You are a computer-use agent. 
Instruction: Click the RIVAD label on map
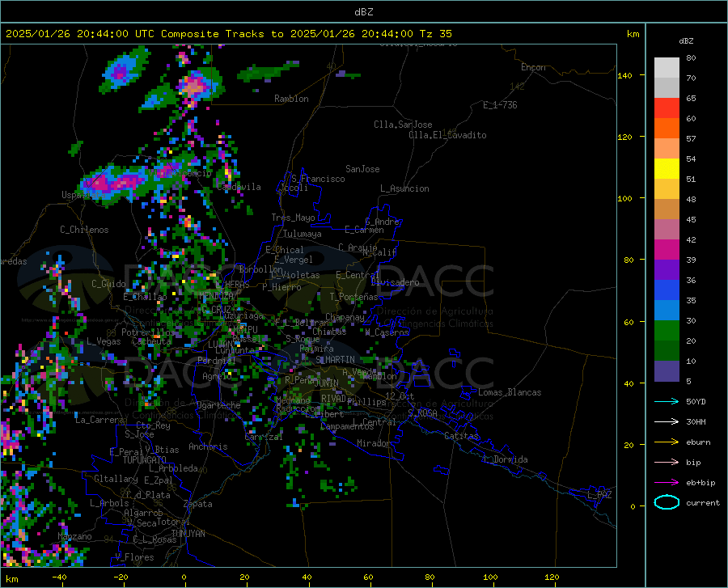coord(334,398)
